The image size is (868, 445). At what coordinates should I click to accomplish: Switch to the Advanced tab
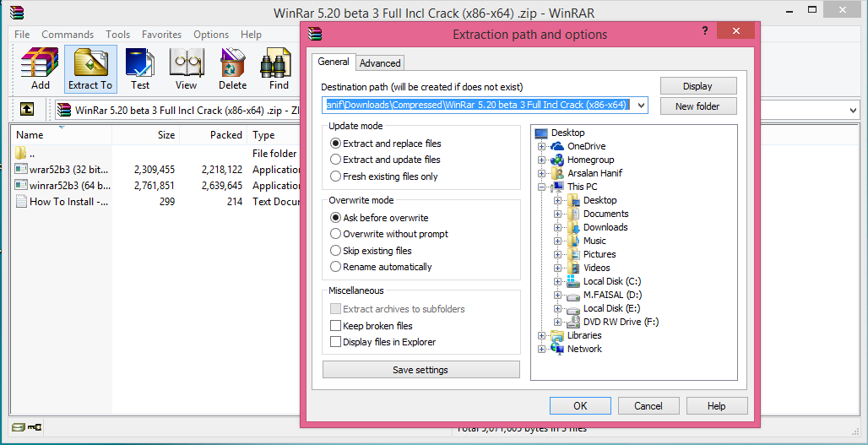click(x=380, y=63)
